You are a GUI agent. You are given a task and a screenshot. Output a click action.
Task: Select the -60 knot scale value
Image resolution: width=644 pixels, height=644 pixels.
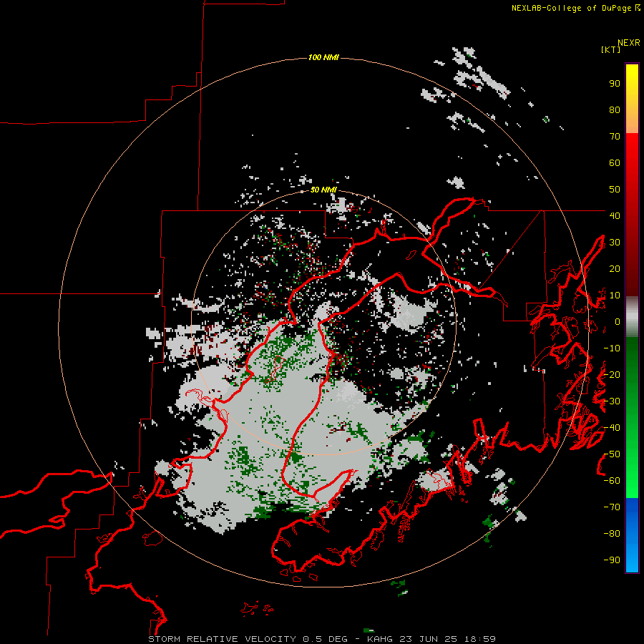click(x=612, y=481)
